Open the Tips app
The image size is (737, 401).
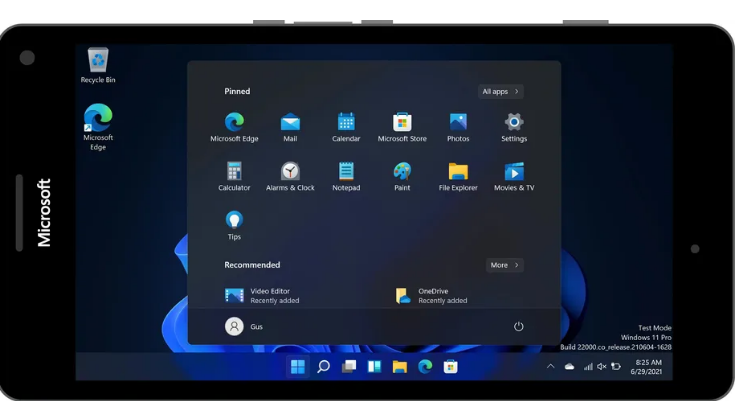coord(234,226)
